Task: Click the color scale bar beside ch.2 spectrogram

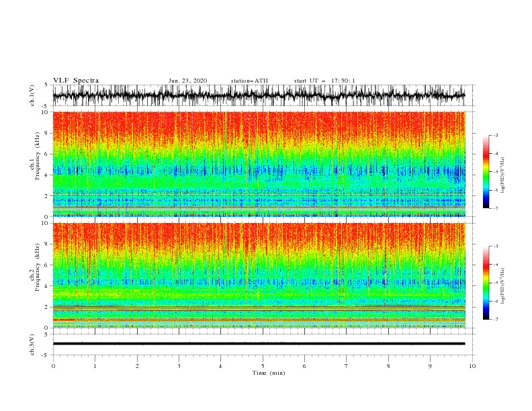Action: coord(486,283)
